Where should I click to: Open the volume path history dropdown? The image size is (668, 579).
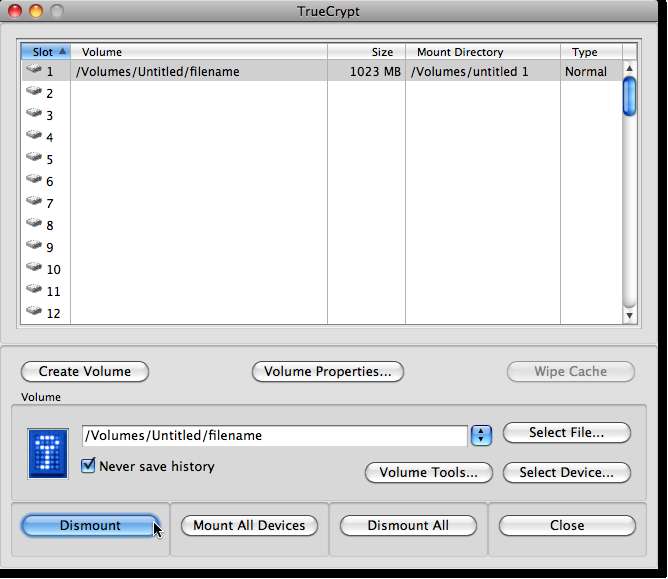point(481,435)
